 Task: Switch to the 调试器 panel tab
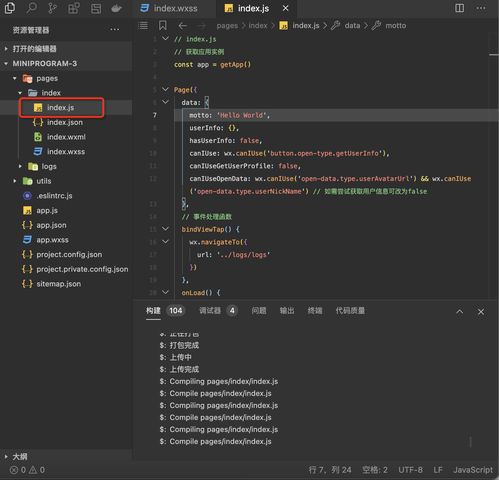pos(210,311)
